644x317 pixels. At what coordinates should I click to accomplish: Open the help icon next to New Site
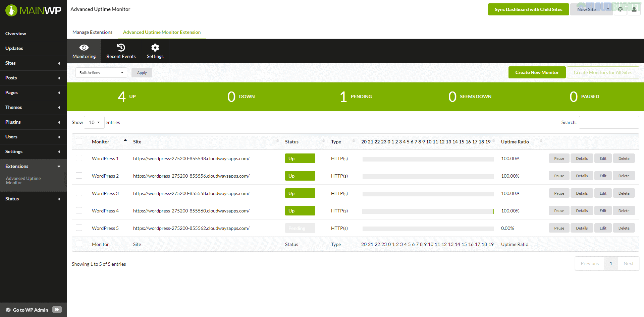(620, 9)
